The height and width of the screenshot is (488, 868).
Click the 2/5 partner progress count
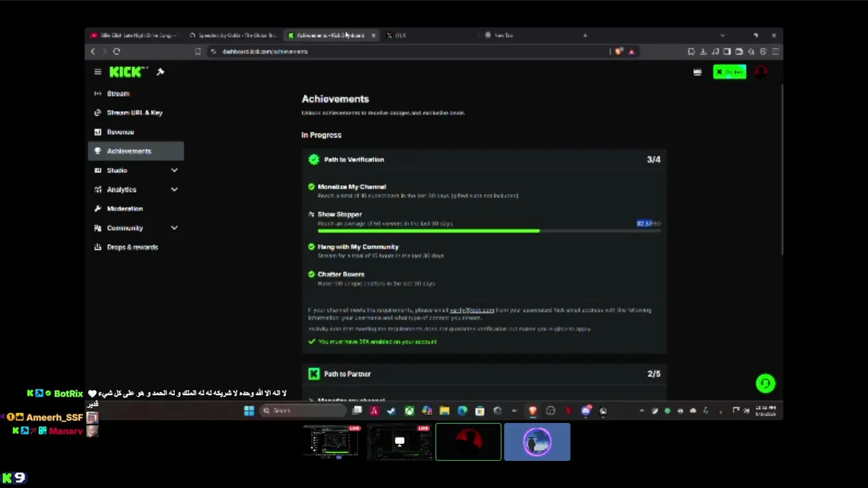654,373
